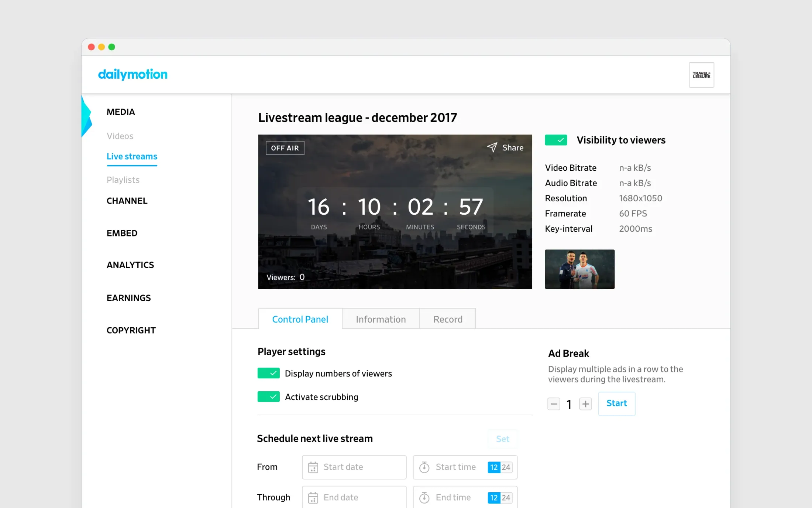This screenshot has width=812, height=508.
Task: Click the Start time input field
Action: [x=465, y=467]
